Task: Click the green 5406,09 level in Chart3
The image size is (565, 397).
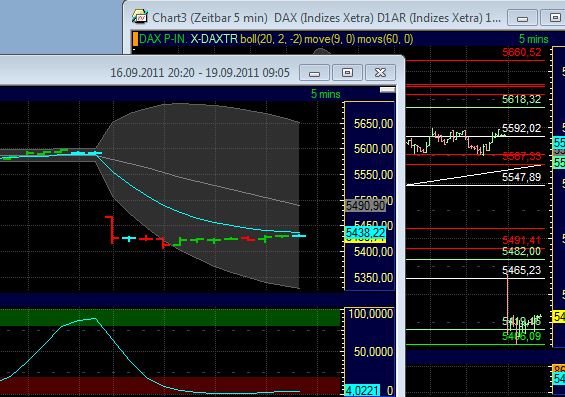Action: click(522, 336)
